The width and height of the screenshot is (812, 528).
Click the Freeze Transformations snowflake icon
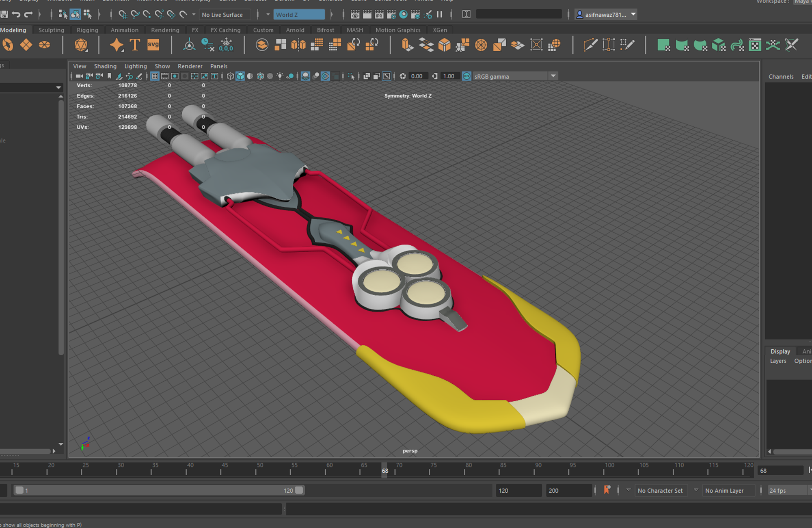[x=226, y=45]
